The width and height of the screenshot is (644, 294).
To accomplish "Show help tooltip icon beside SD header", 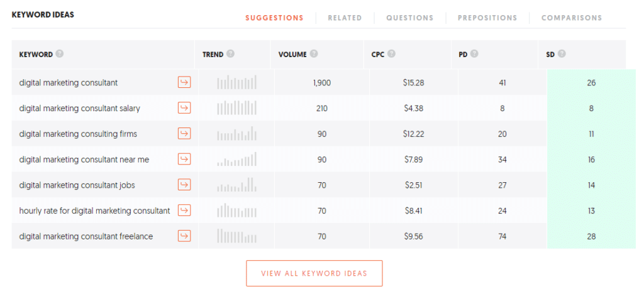I will tap(562, 54).
